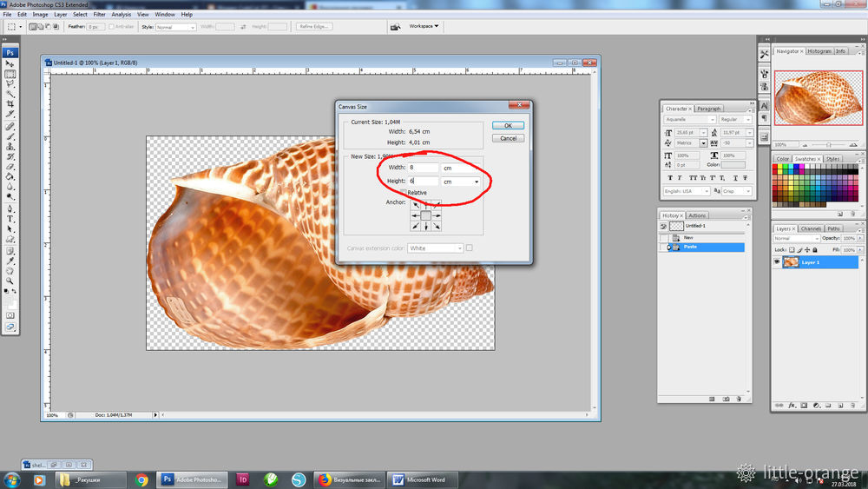Click the top-left anchor arrow

pyautogui.click(x=415, y=205)
